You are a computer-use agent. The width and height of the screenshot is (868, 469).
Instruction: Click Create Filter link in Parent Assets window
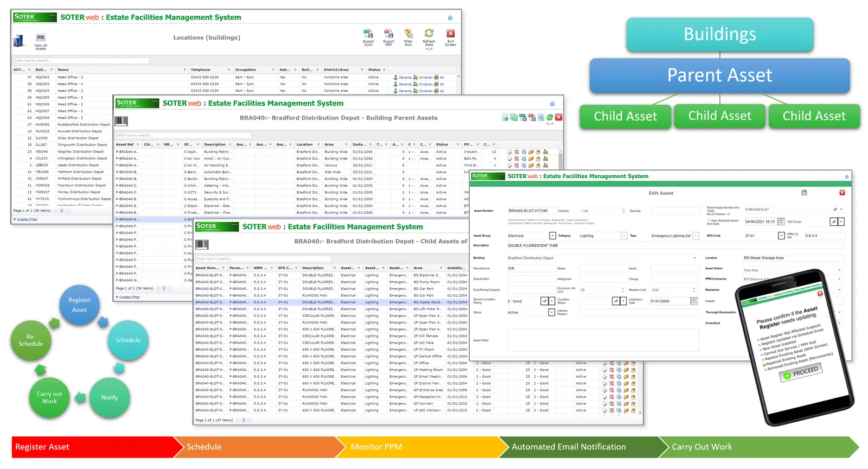[x=130, y=297]
